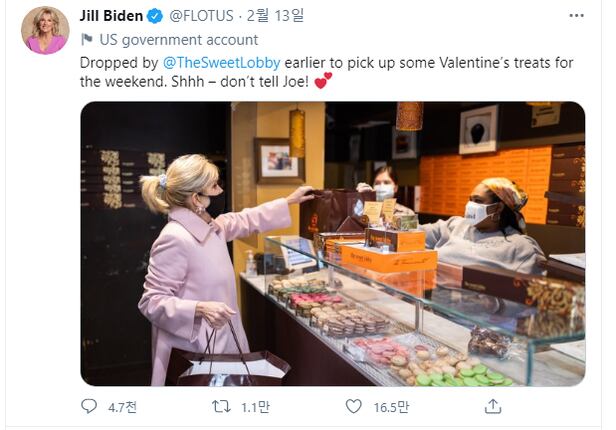Click the retweet arrows icon
The image size is (616, 430).
pos(223,407)
